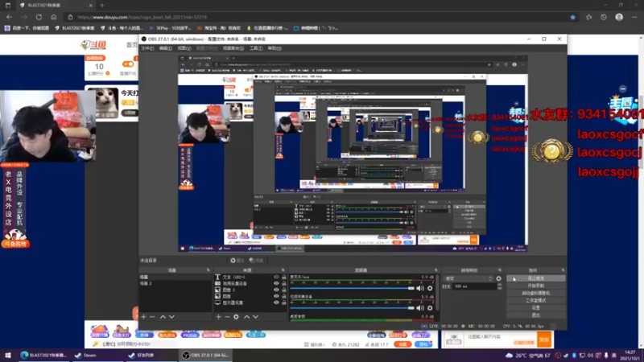644x362 pixels.
Task: Add a new source with the plus icon
Action: [x=218, y=317]
